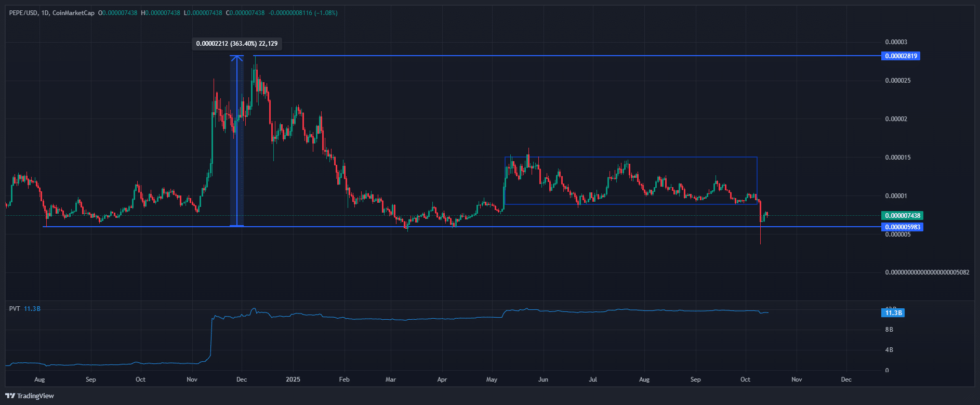The height and width of the screenshot is (405, 980).
Task: Click the Feb label on time axis
Action: pos(344,380)
